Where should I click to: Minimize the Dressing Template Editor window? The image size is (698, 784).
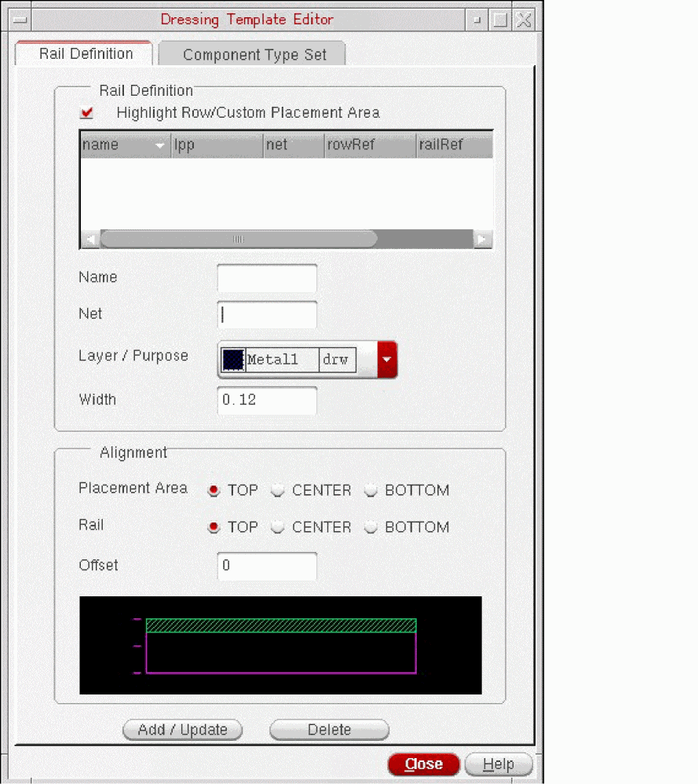tap(477, 20)
